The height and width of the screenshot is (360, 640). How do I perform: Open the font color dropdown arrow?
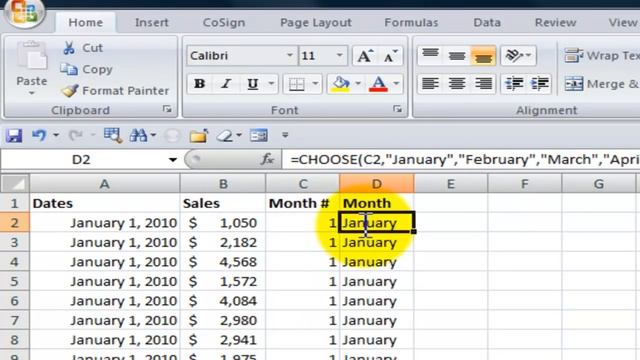[396, 84]
